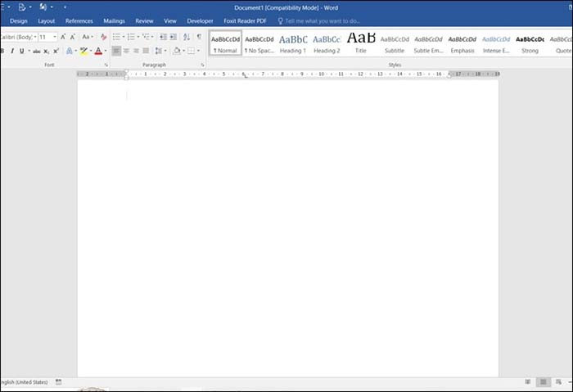Apply the No Spacing style
The image size is (573, 392).
[x=259, y=43]
